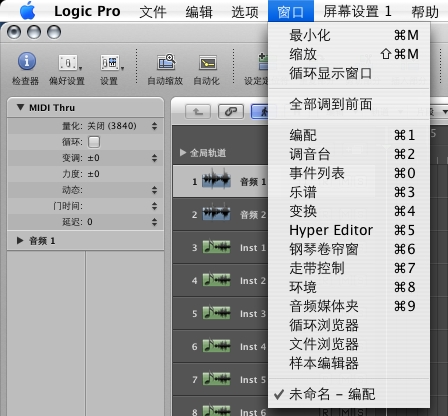
Task: Open the 屏幕设置 1 menu
Action: click(x=357, y=12)
